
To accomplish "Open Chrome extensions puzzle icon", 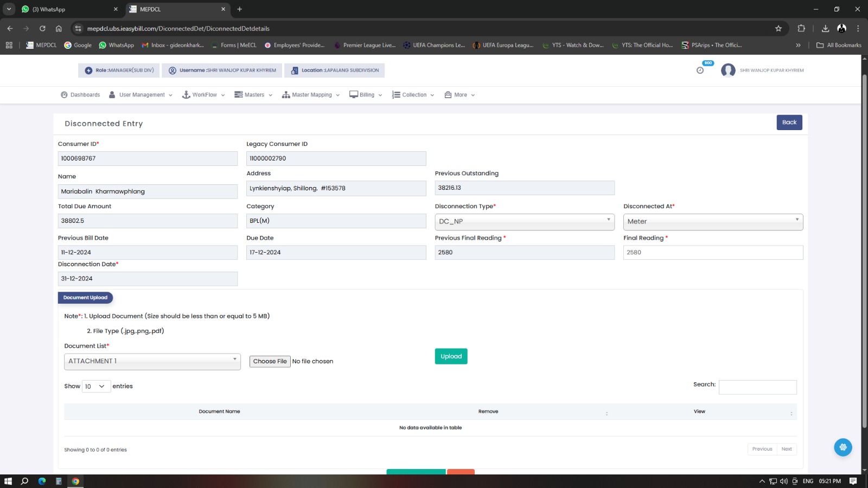I will coord(801,29).
